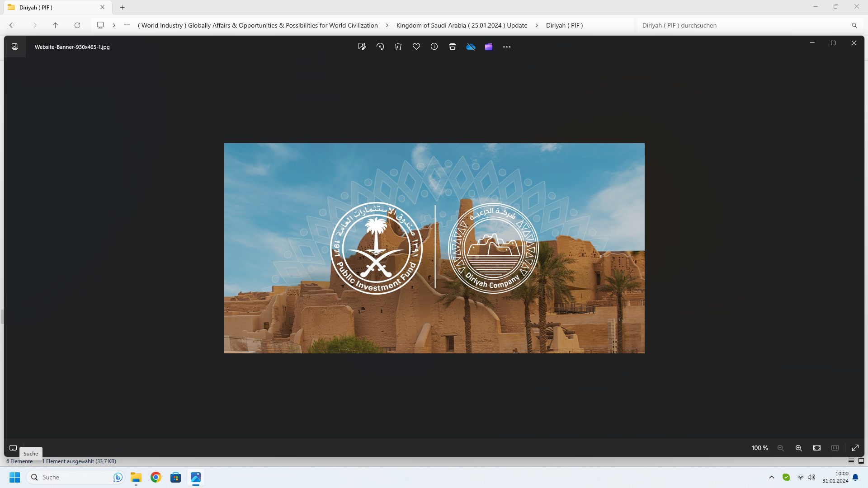Screen dimensions: 868x488
Task: Show hidden breadcrumb folders via ellipsis
Action: 127,25
